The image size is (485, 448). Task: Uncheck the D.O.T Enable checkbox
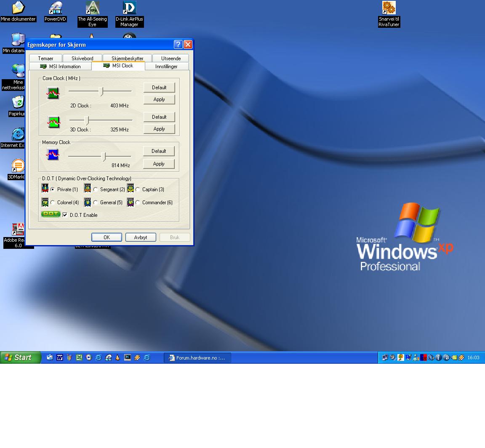point(65,215)
